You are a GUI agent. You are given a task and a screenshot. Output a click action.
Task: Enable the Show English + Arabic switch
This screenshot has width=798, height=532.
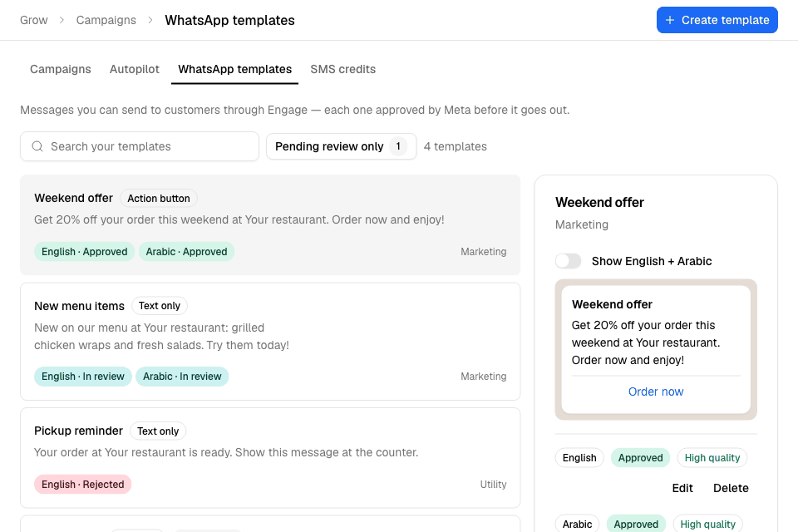[568, 261]
